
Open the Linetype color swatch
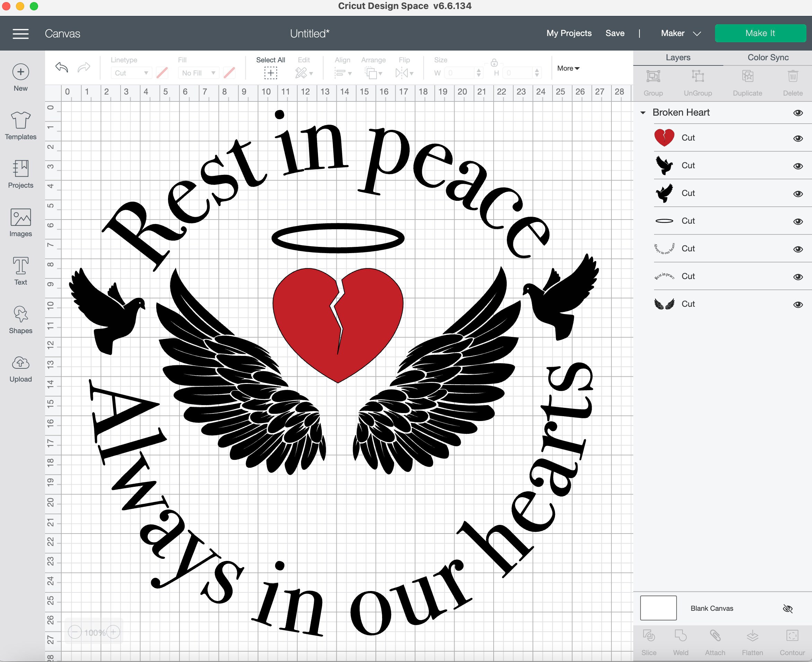coord(162,72)
